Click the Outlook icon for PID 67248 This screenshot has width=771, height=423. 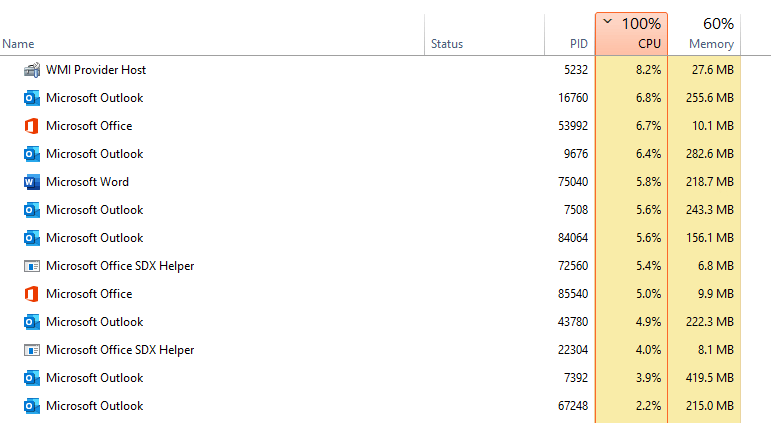tap(32, 406)
